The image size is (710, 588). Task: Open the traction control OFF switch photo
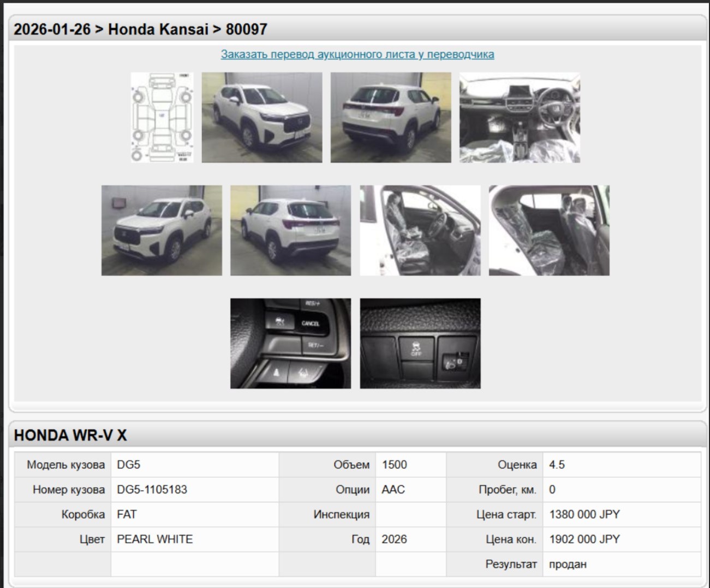click(420, 343)
